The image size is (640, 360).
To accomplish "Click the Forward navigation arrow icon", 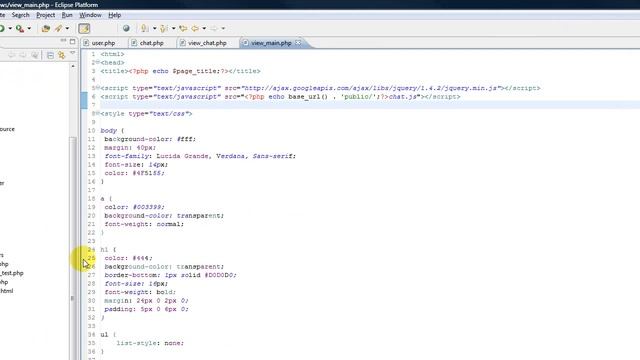I will 214,29.
